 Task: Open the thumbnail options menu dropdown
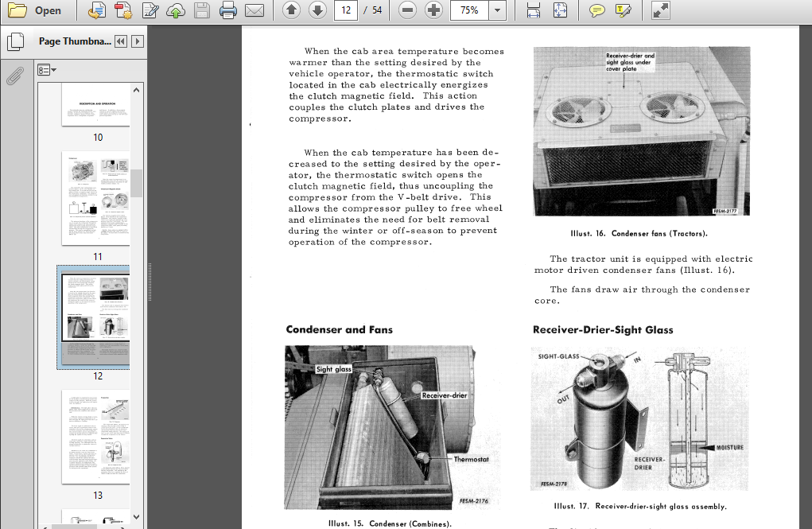47,70
